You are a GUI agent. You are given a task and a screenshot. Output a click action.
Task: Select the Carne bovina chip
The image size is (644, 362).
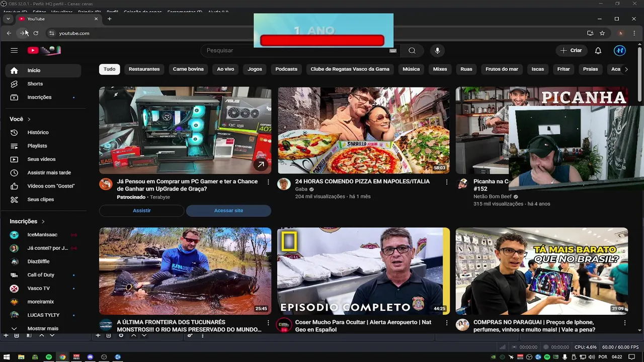coord(188,69)
